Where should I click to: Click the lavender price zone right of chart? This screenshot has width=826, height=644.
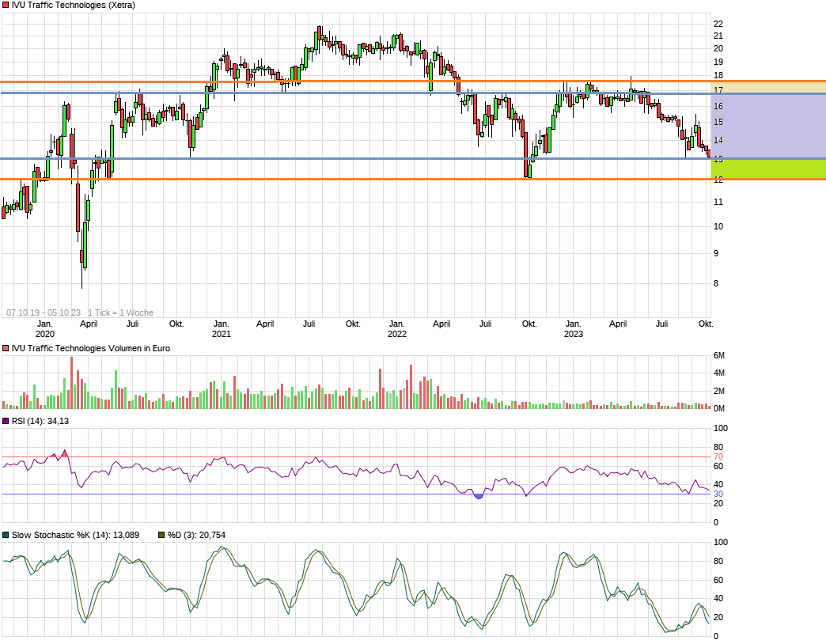(768, 126)
